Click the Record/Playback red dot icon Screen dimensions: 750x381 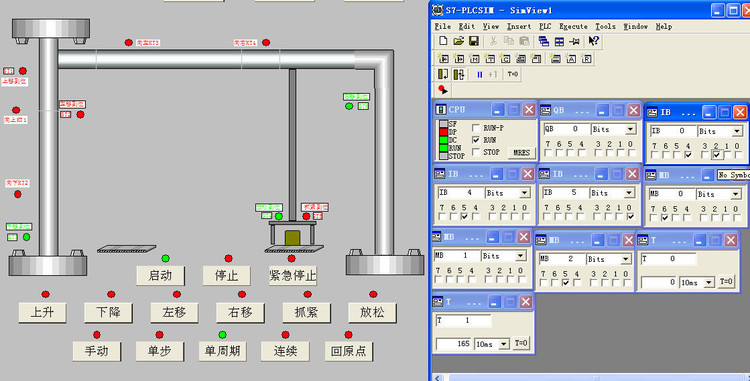[442, 89]
